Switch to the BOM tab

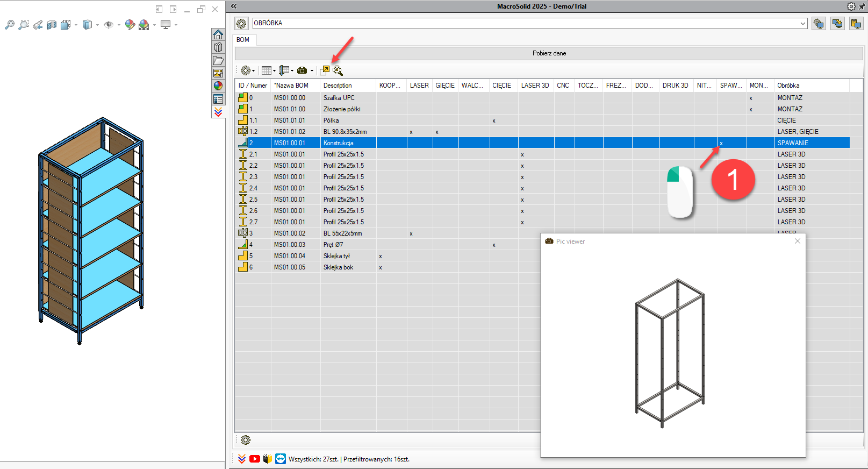tap(243, 40)
